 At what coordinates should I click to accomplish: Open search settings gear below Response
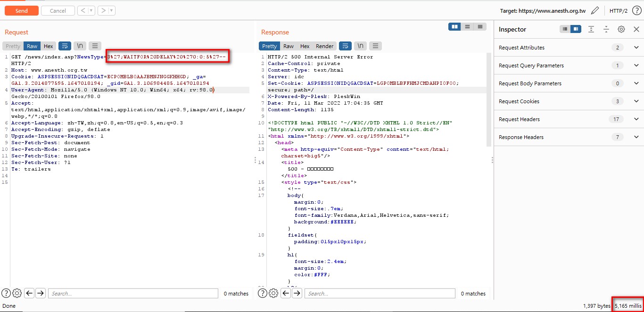click(x=273, y=293)
